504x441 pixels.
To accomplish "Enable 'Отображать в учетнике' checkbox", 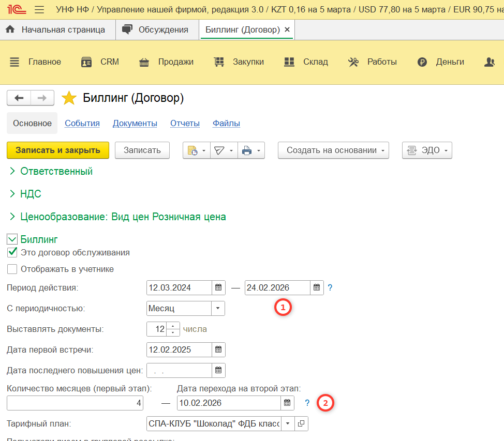I will point(12,269).
